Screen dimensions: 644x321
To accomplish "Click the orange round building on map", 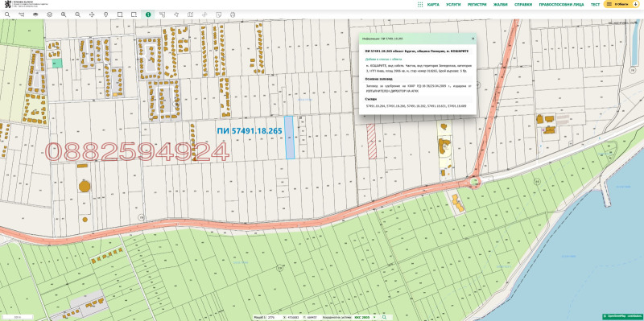I will [x=85, y=186].
